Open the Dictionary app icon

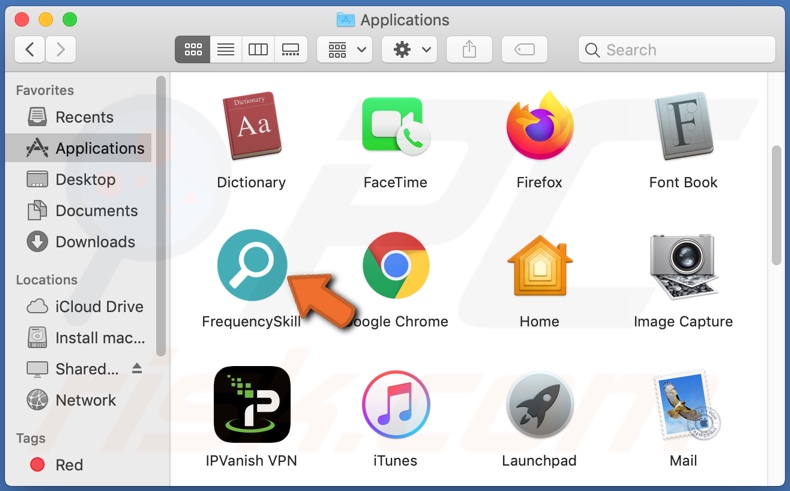pos(251,125)
